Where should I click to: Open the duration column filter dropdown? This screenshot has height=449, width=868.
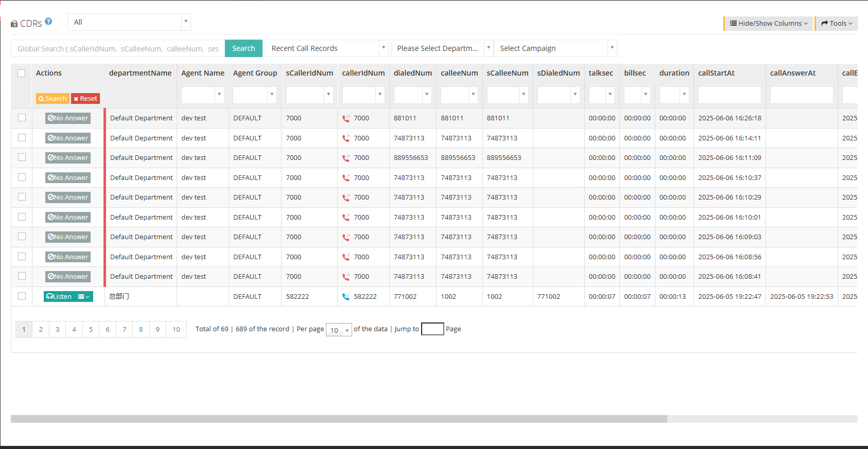point(674,95)
